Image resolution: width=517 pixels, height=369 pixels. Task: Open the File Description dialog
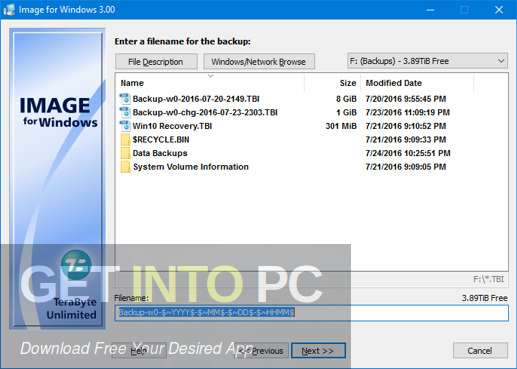pyautogui.click(x=156, y=62)
